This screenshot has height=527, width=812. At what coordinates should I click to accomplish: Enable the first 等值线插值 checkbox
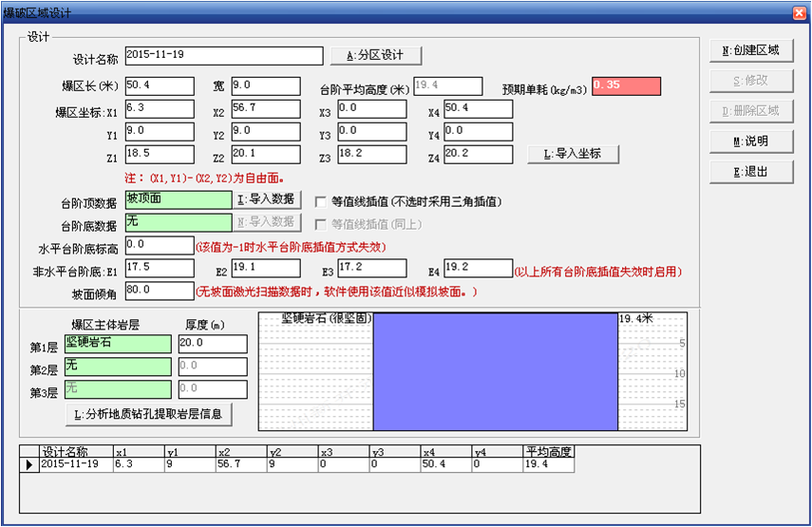pyautogui.click(x=320, y=201)
